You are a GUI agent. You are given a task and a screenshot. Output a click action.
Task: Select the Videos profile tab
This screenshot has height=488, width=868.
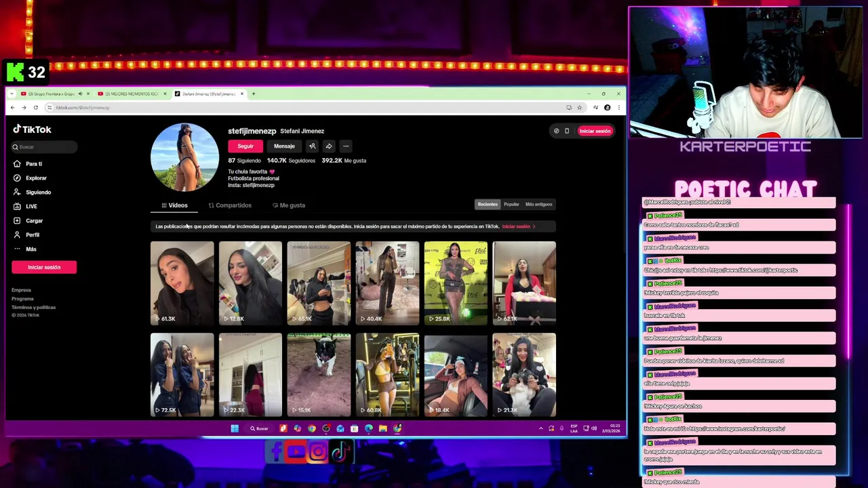(x=174, y=205)
